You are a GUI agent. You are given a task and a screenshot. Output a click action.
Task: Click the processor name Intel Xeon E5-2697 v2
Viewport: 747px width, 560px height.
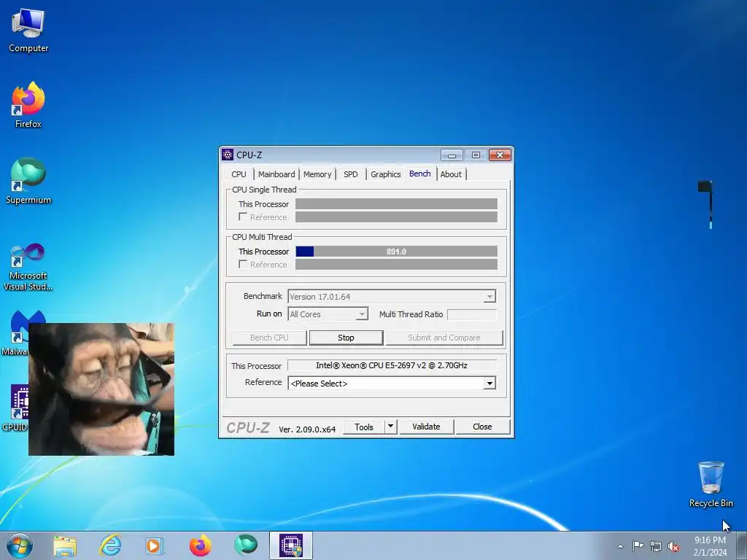[x=392, y=365]
